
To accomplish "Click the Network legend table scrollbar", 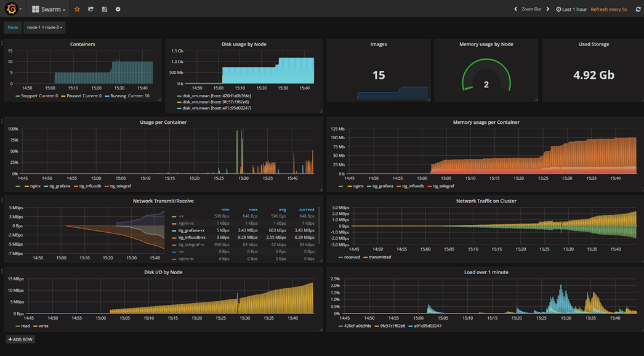I will tap(319, 225).
